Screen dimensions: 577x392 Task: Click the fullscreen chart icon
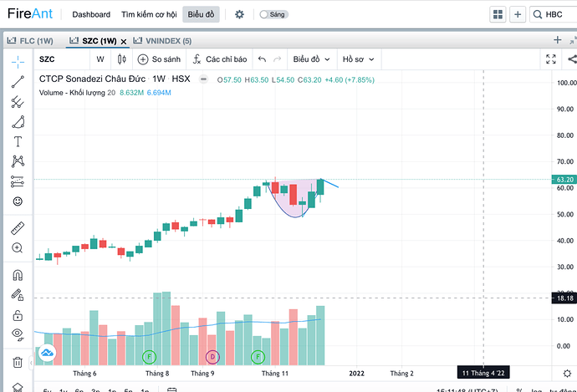pyautogui.click(x=551, y=59)
